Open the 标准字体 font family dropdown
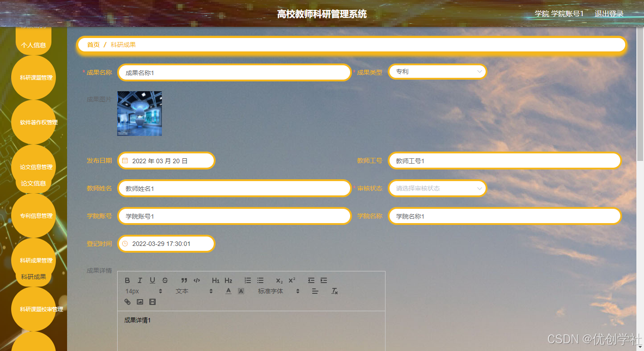The height and width of the screenshot is (351, 644). click(278, 291)
